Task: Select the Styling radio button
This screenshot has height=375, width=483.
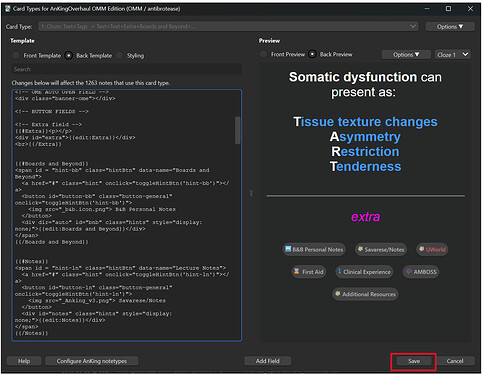Action: [119, 55]
